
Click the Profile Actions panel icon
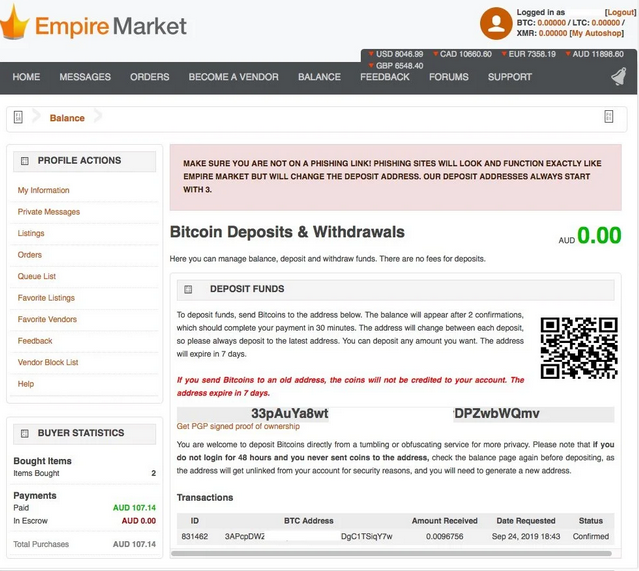click(x=24, y=161)
